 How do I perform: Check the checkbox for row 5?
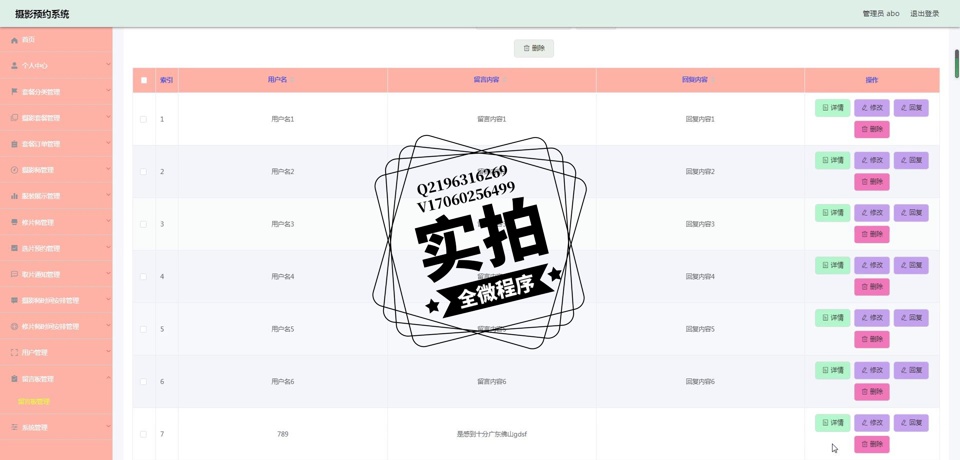143,329
